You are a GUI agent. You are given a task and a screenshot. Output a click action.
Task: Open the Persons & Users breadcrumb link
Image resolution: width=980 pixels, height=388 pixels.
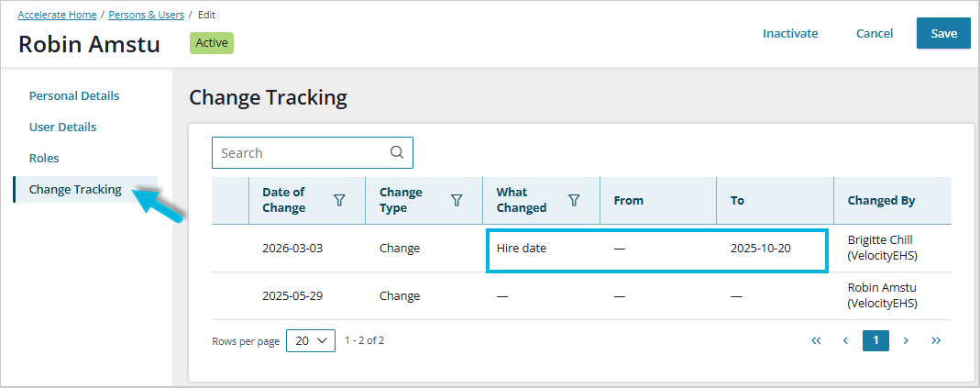pos(146,15)
